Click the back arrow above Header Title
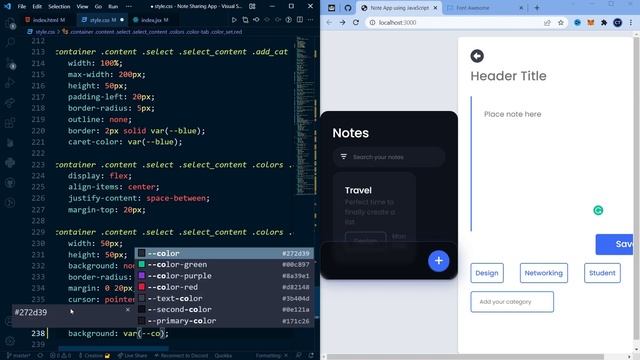This screenshot has width=640, height=360. click(x=477, y=56)
